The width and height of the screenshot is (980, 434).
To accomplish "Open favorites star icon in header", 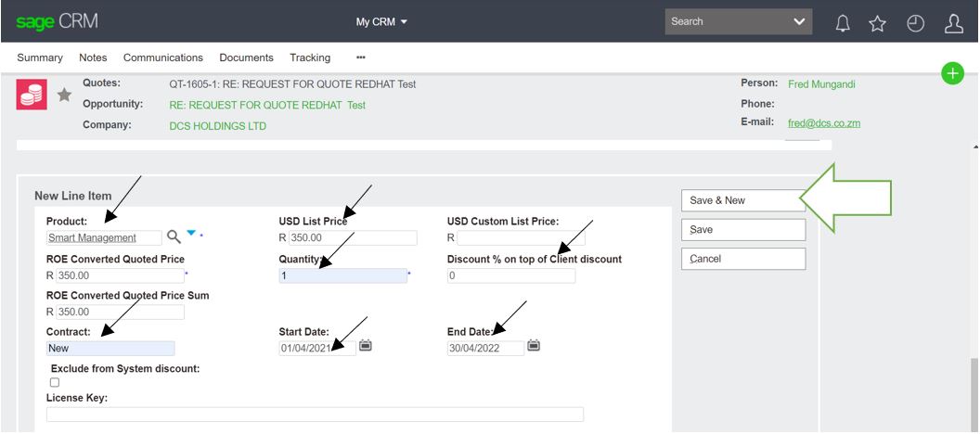I will click(877, 22).
